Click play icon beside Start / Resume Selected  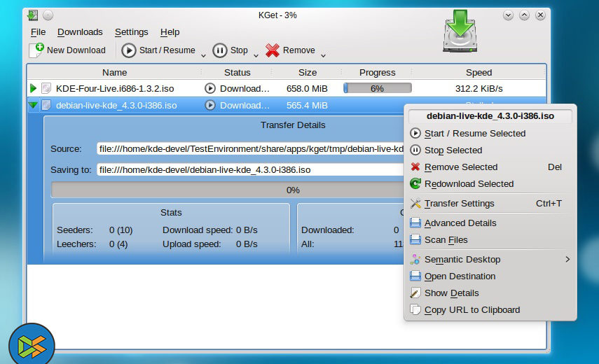coord(415,133)
